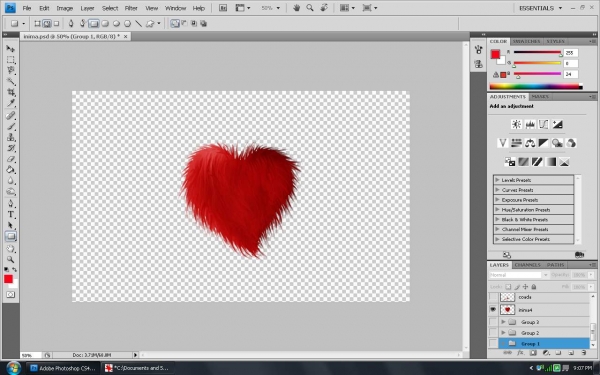Add a Curves adjustment icon
The width and height of the screenshot is (600, 375).
(x=543, y=124)
